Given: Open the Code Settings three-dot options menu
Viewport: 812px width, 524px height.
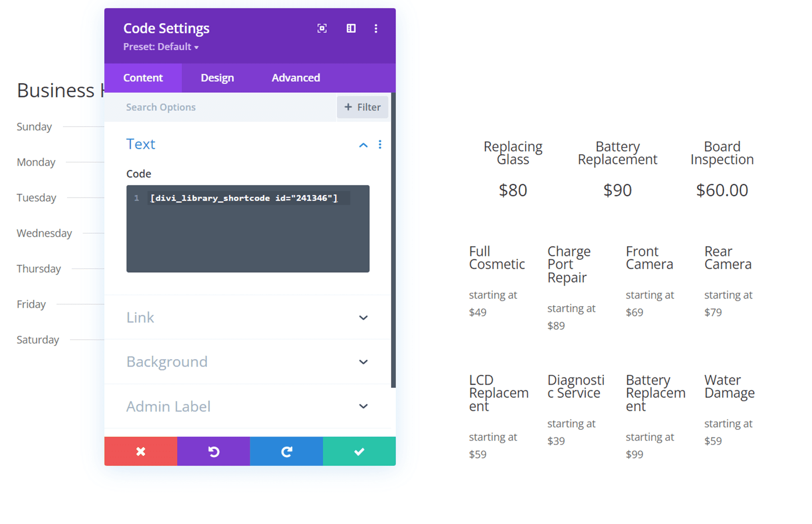Looking at the screenshot, I should 376,28.
